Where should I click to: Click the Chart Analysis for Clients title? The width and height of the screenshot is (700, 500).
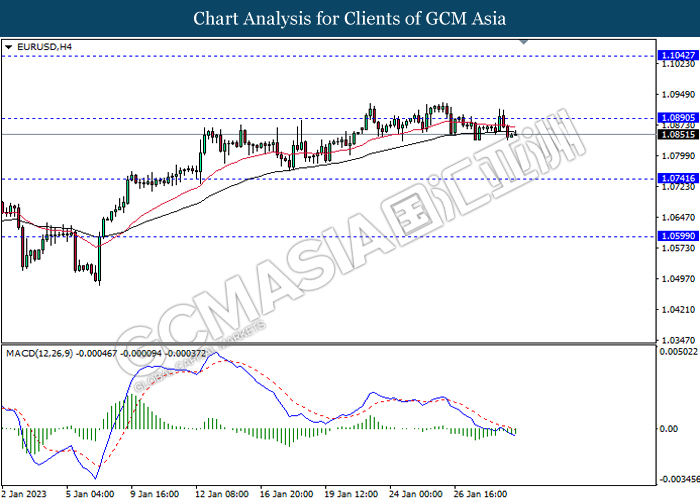pos(350,18)
